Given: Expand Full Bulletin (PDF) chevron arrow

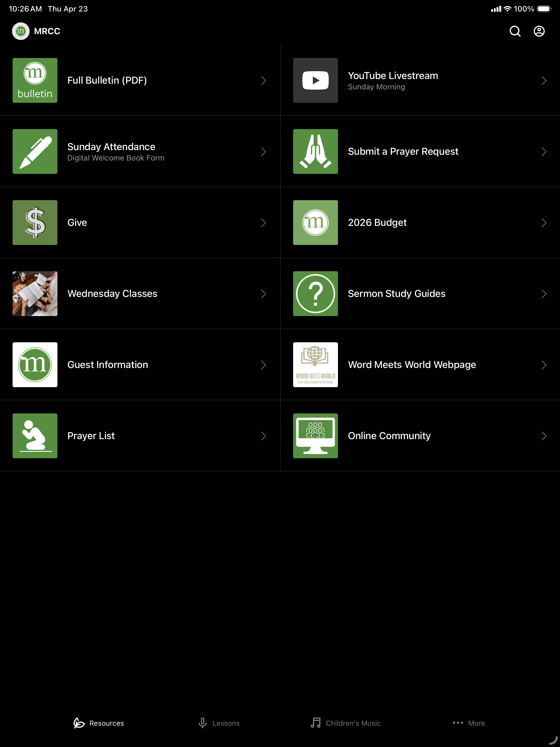Looking at the screenshot, I should coord(263,80).
